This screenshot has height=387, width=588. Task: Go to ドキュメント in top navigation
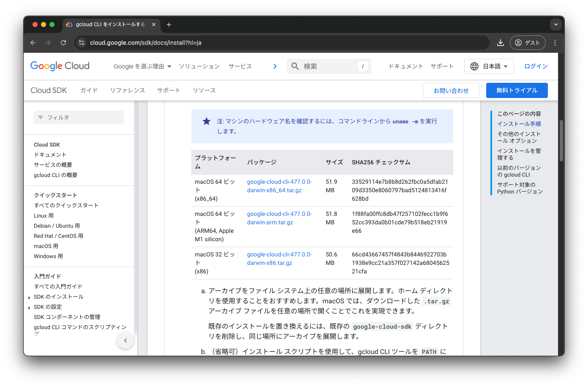point(406,66)
